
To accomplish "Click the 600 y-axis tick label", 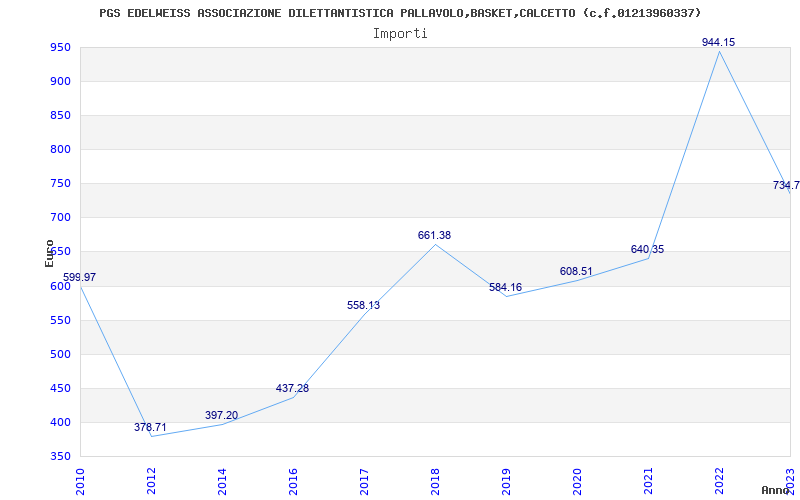I will click(x=60, y=286).
